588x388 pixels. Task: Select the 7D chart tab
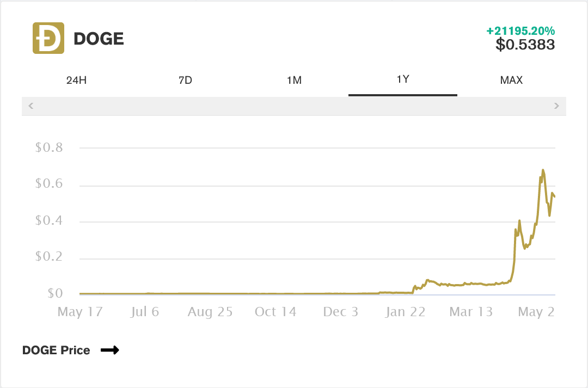click(185, 81)
